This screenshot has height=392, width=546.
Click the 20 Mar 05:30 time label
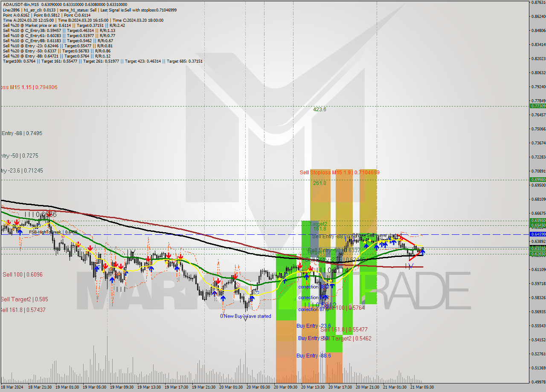click(258, 387)
